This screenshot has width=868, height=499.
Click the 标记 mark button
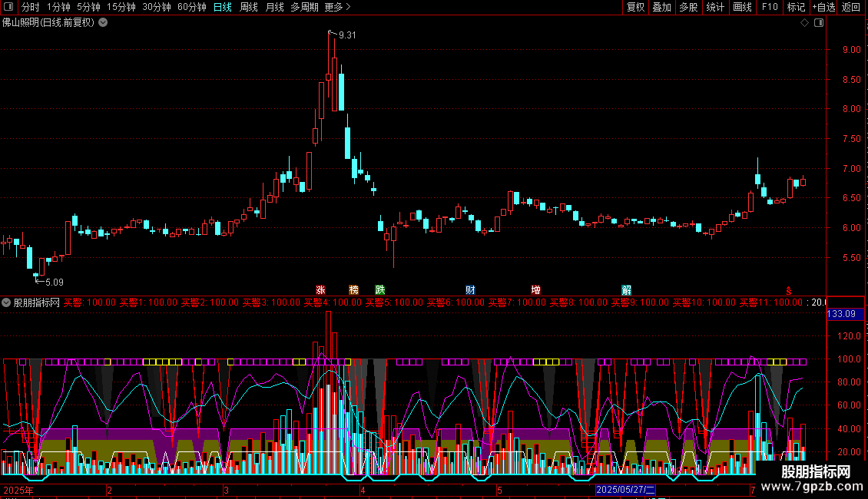pos(796,7)
